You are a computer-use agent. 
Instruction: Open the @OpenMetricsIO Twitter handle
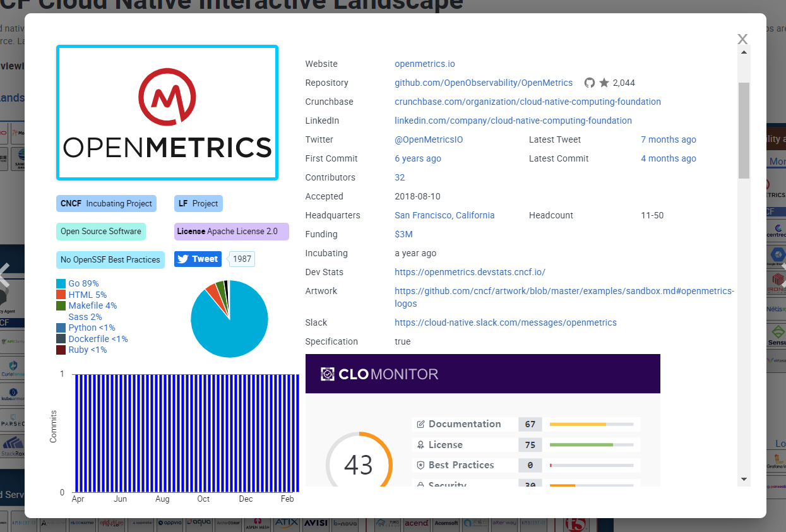(429, 139)
